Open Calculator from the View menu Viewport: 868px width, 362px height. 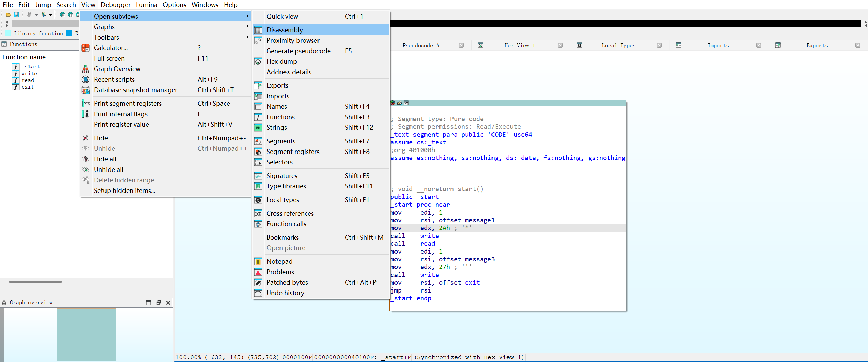click(166, 48)
